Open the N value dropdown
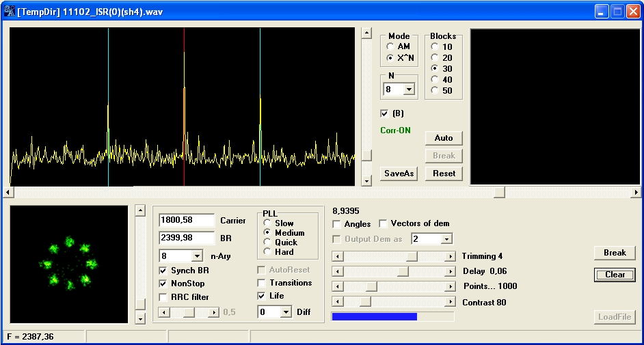This screenshot has height=345, width=644. pos(409,89)
